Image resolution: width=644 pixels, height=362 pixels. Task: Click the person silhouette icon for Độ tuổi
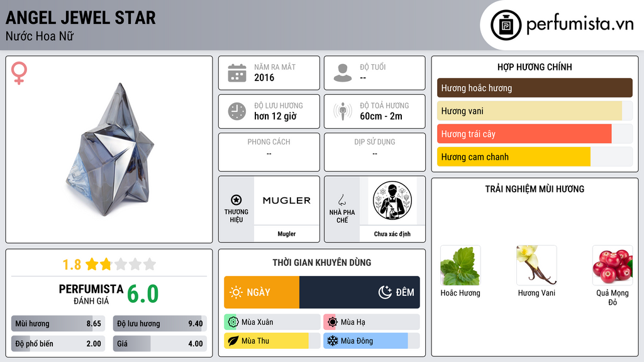click(x=343, y=73)
